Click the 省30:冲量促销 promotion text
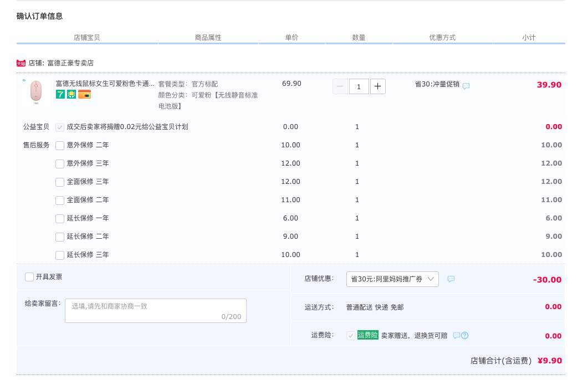Screen dimensions: 588x380 click(437, 84)
